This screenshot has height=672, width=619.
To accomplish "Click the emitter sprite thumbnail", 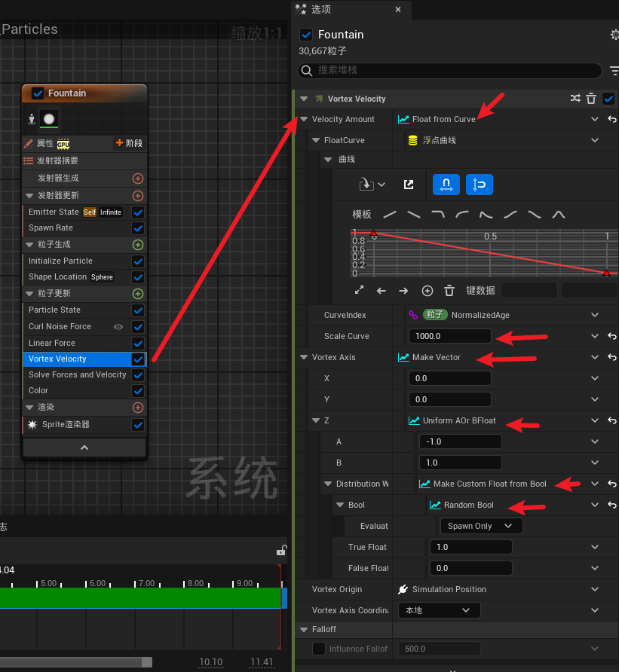I will (x=49, y=119).
